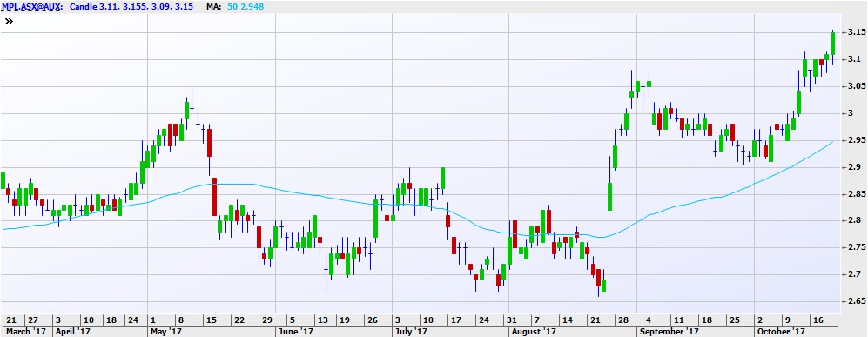The image size is (868, 337).
Task: Expand the chart panel with the double-chevron icon
Action: (9, 22)
